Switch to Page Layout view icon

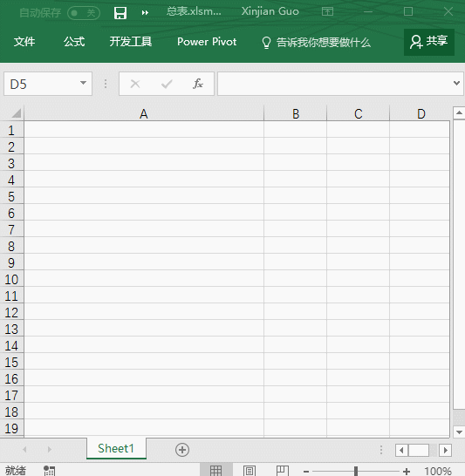(250, 471)
